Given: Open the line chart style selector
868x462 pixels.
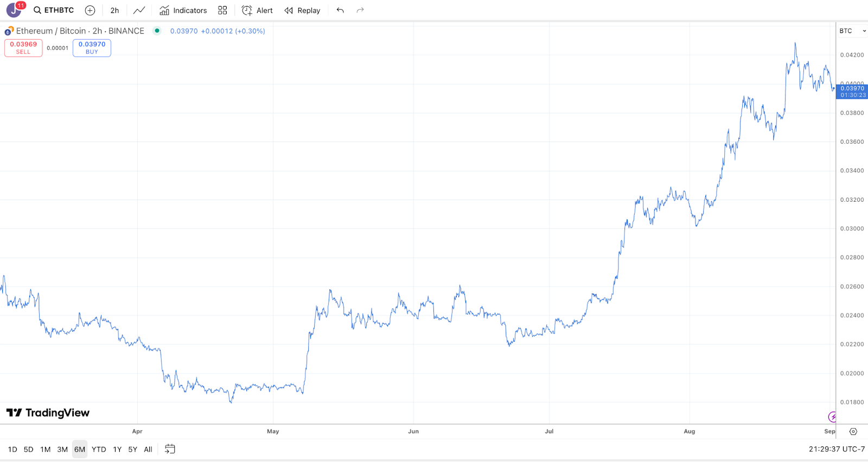Looking at the screenshot, I should click(139, 10).
